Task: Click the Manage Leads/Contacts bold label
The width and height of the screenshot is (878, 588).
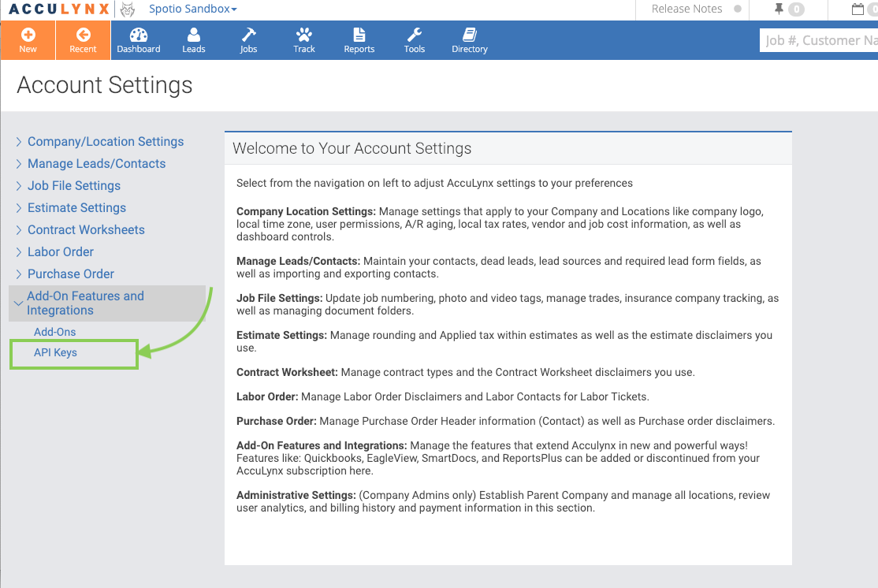Action: coord(298,261)
